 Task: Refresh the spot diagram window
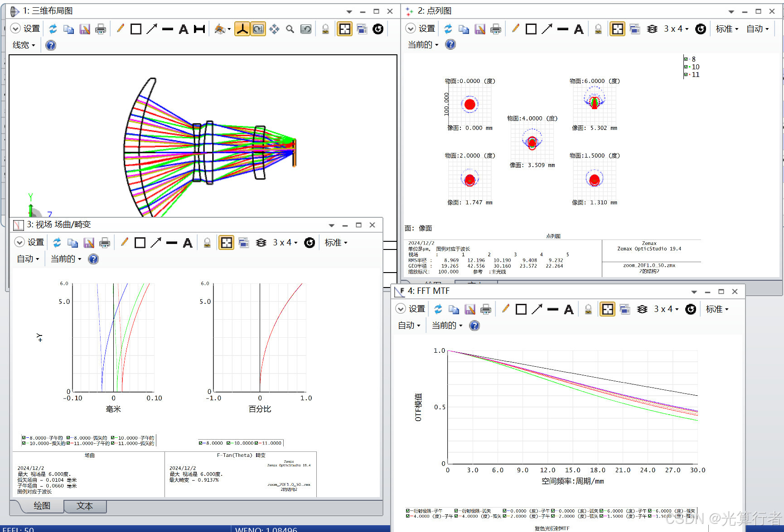point(448,29)
